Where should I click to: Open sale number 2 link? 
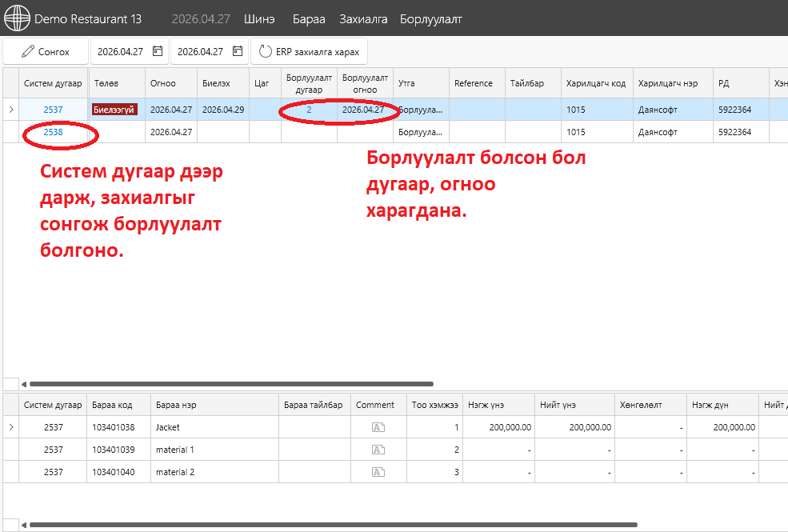[309, 110]
